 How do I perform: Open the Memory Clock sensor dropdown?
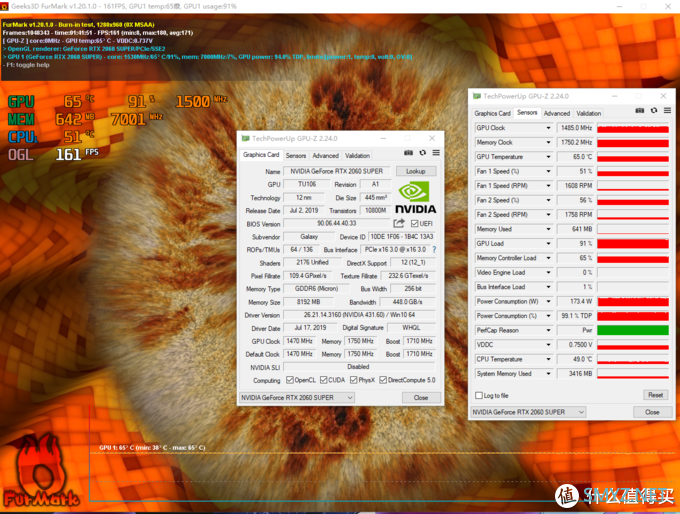tap(548, 142)
